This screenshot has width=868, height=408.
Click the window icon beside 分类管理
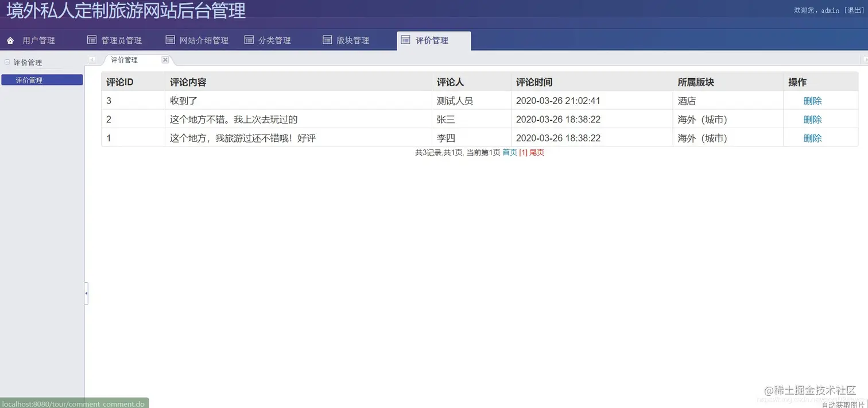point(249,40)
